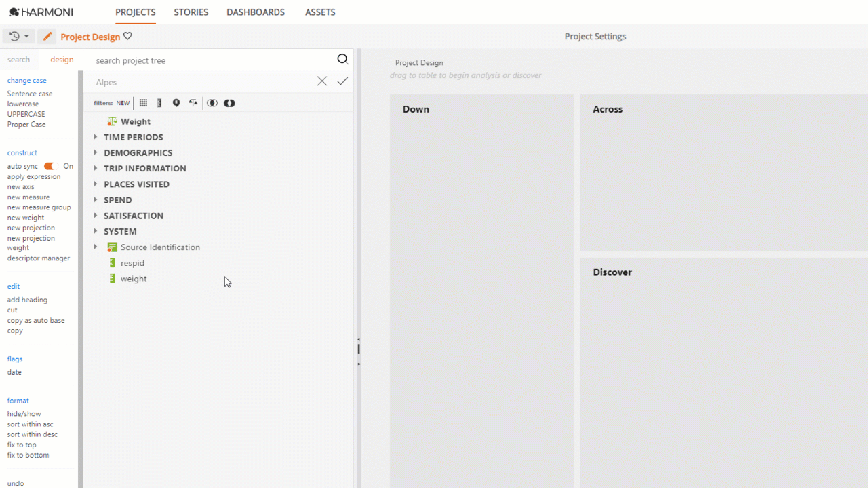The height and width of the screenshot is (488, 868).
Task: Expand Source Identification node
Action: (96, 247)
